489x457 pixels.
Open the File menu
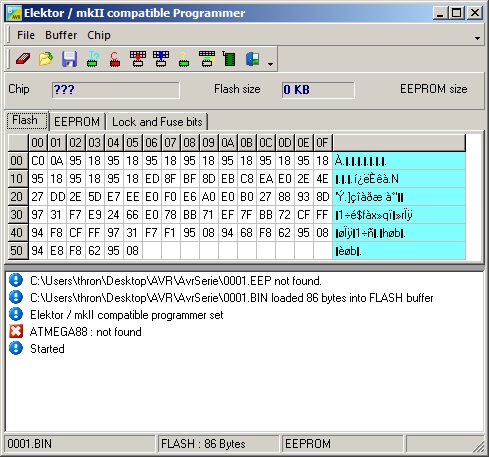(26, 35)
